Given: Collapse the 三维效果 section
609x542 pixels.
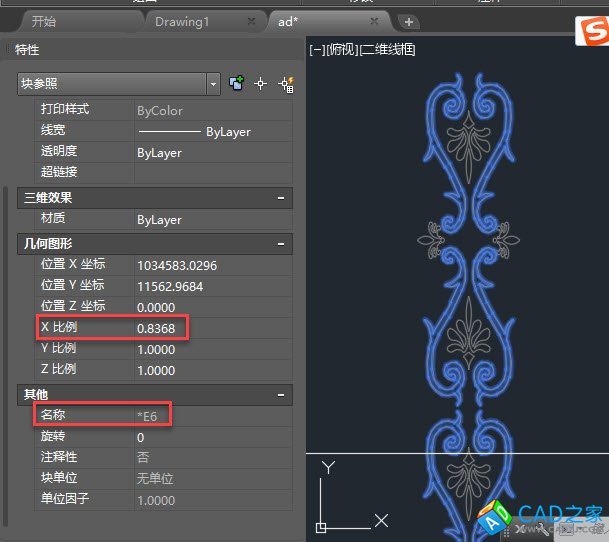Looking at the screenshot, I should click(x=282, y=198).
